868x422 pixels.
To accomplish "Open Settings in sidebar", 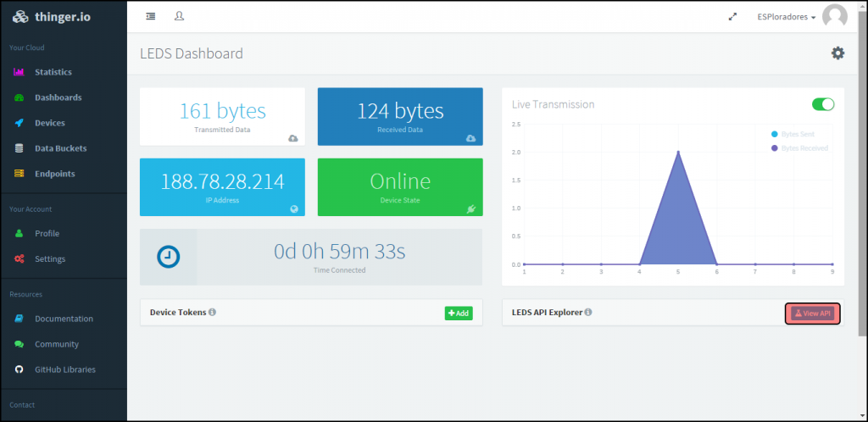I will click(50, 258).
